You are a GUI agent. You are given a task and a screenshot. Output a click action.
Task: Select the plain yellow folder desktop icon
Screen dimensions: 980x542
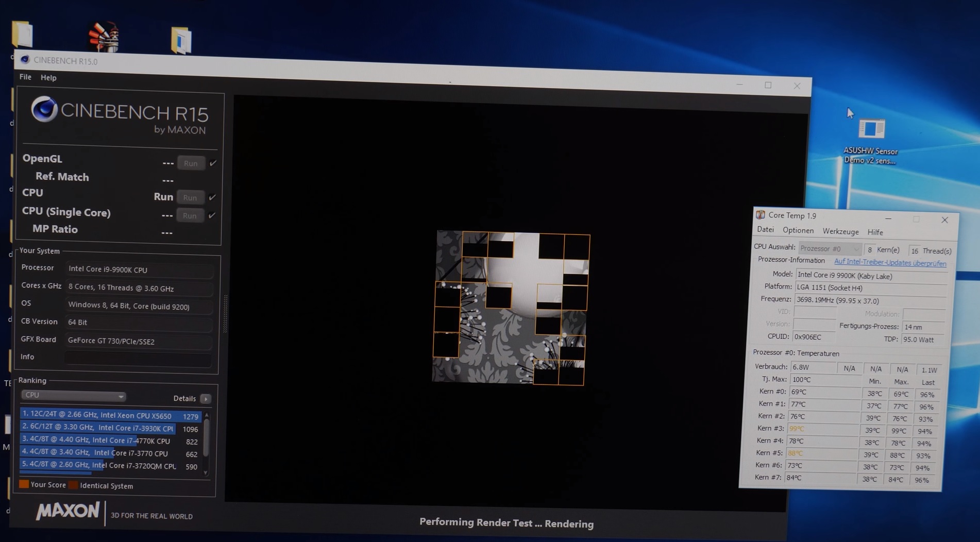point(22,35)
